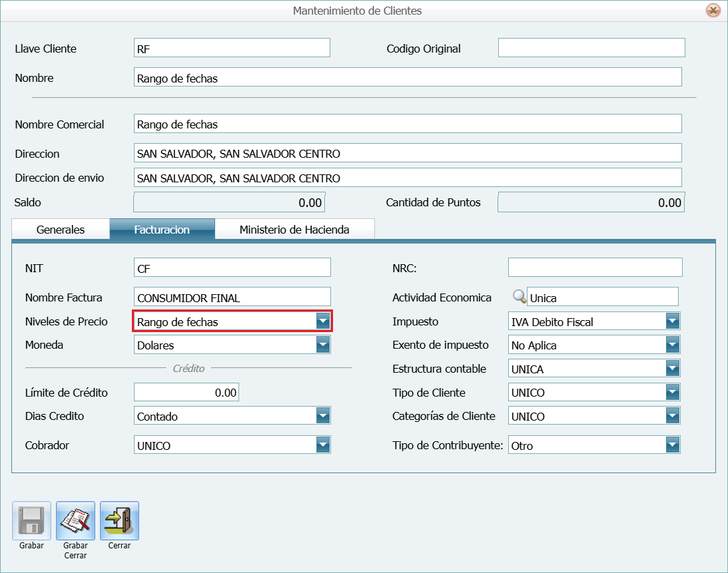Expand the Categorías de Cliente dropdown
The image size is (728, 573).
673,415
